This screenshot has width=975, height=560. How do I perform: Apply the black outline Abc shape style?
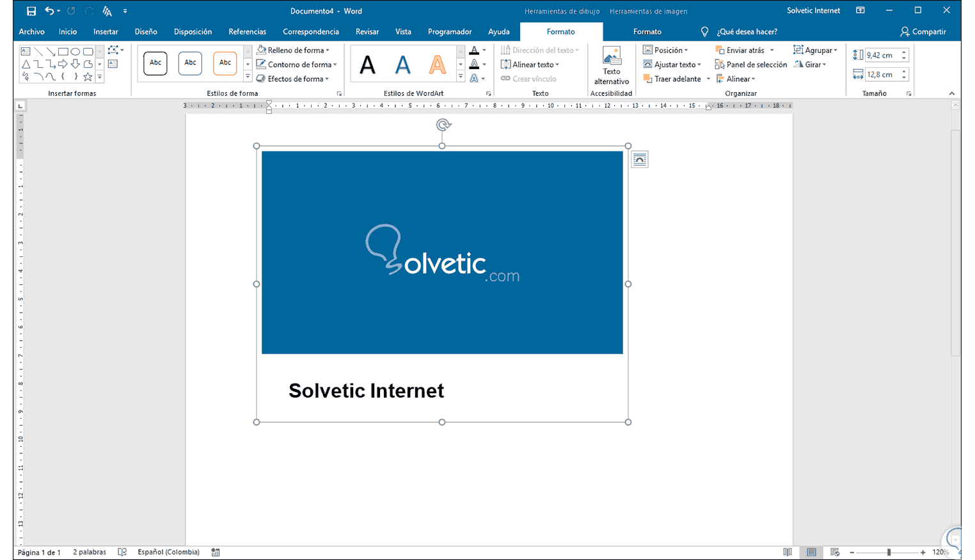point(155,63)
